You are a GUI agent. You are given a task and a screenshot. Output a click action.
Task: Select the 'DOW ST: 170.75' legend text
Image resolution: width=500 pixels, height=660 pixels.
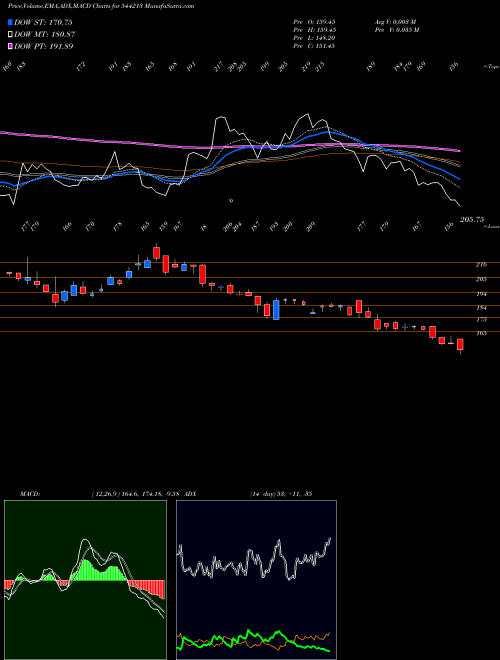(43, 22)
